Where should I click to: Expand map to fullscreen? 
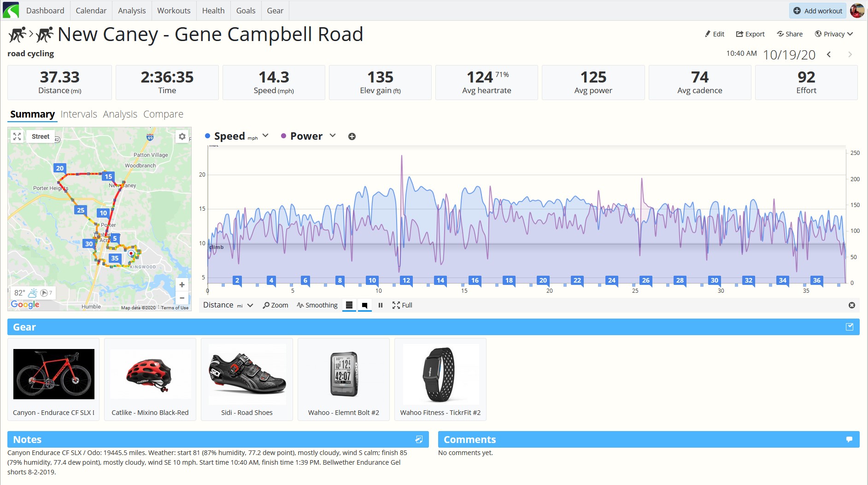tap(17, 136)
